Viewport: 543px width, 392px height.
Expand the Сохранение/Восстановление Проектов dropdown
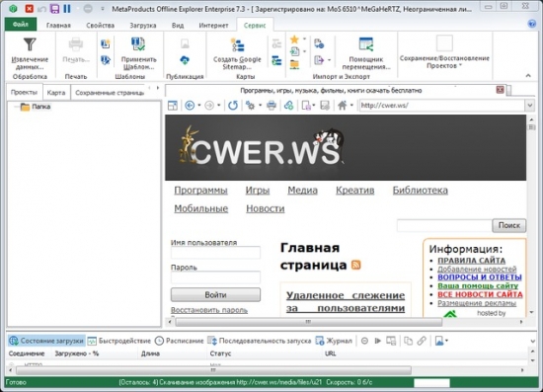461,65
